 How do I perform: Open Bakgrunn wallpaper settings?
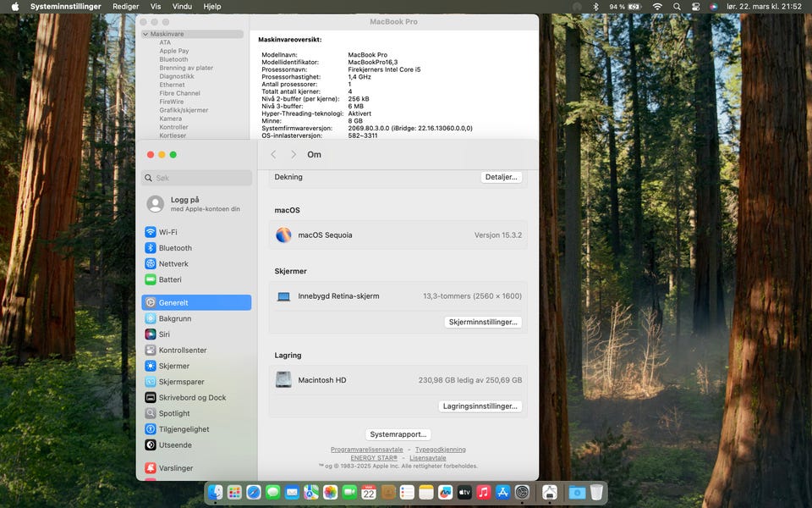(196, 318)
